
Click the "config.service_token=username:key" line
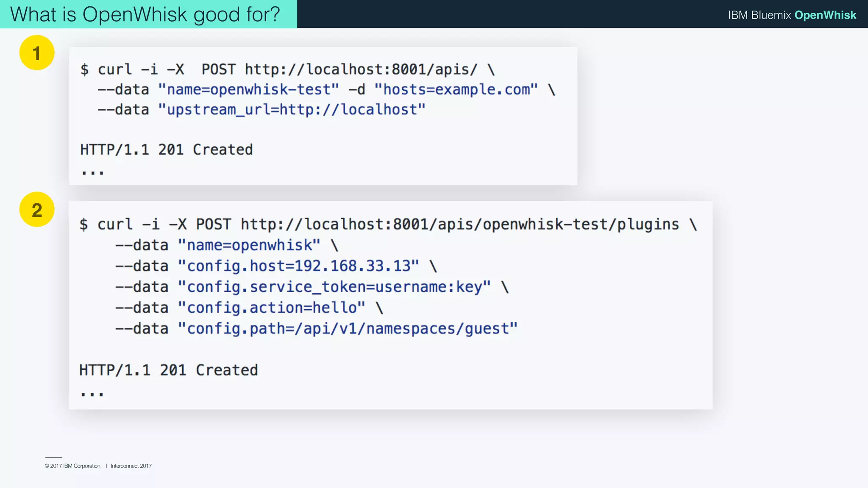click(x=312, y=287)
